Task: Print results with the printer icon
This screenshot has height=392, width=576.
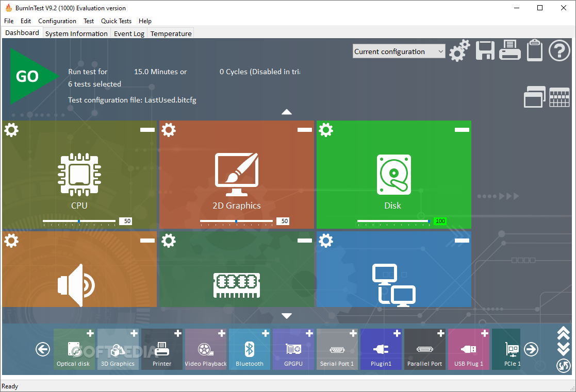Action: (x=510, y=50)
